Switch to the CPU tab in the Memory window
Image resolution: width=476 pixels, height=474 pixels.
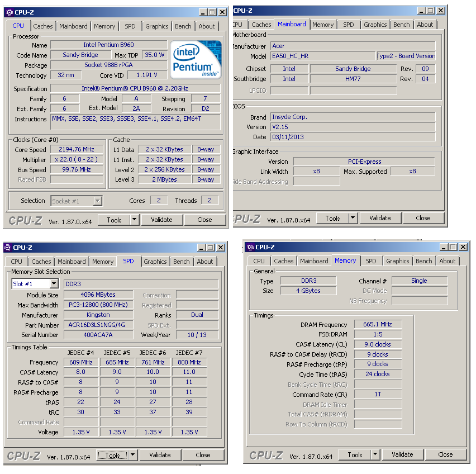[259, 261]
